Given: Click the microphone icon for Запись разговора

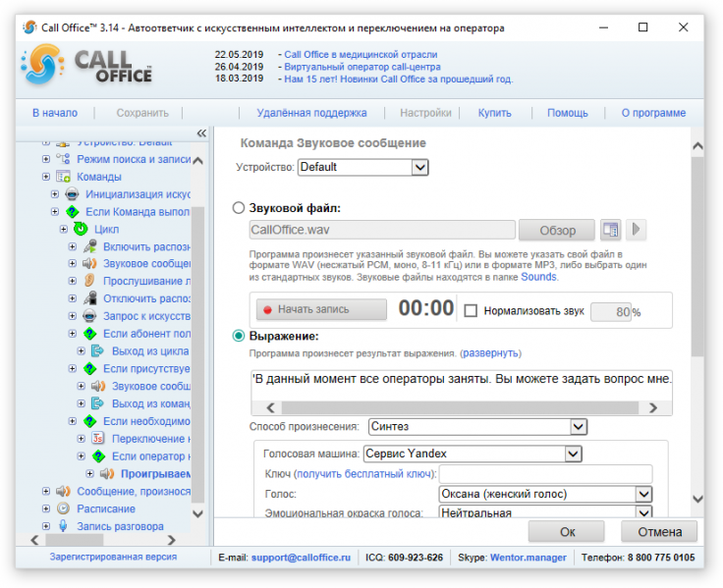Looking at the screenshot, I should (63, 526).
